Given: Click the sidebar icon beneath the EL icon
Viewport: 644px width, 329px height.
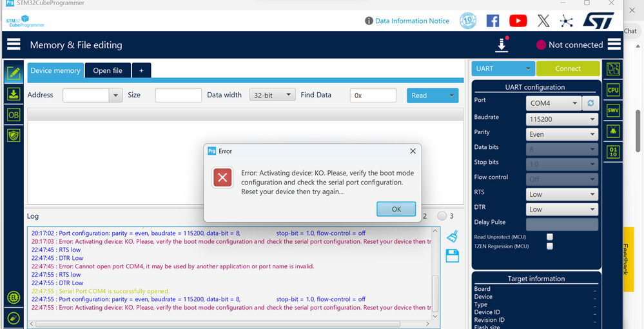Looking at the screenshot, I should 14,318.
